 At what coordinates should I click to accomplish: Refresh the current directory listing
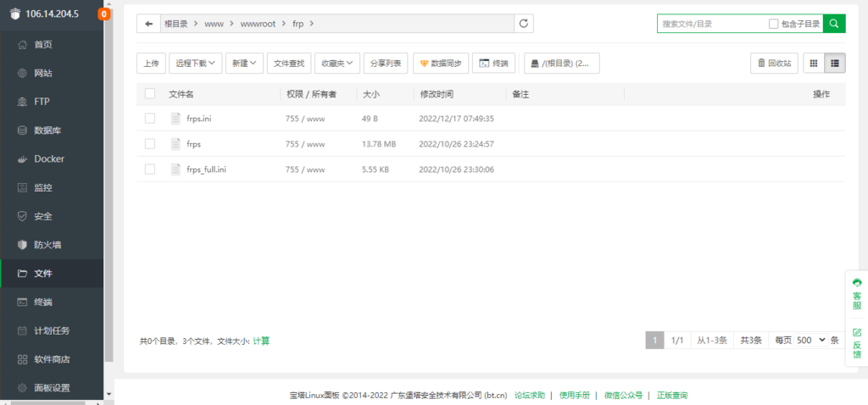click(524, 24)
